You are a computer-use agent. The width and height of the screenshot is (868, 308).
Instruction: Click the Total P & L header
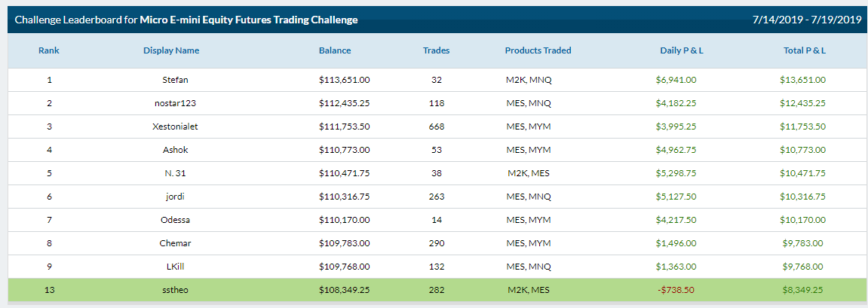coord(805,50)
